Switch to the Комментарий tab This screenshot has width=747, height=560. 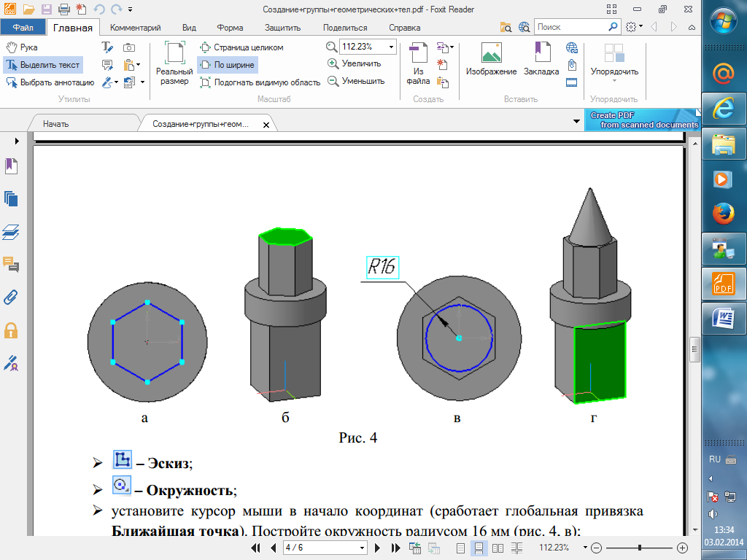[135, 28]
